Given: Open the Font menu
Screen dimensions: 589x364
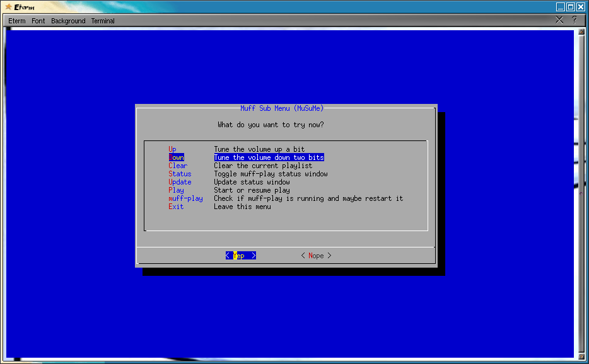Looking at the screenshot, I should [38, 21].
